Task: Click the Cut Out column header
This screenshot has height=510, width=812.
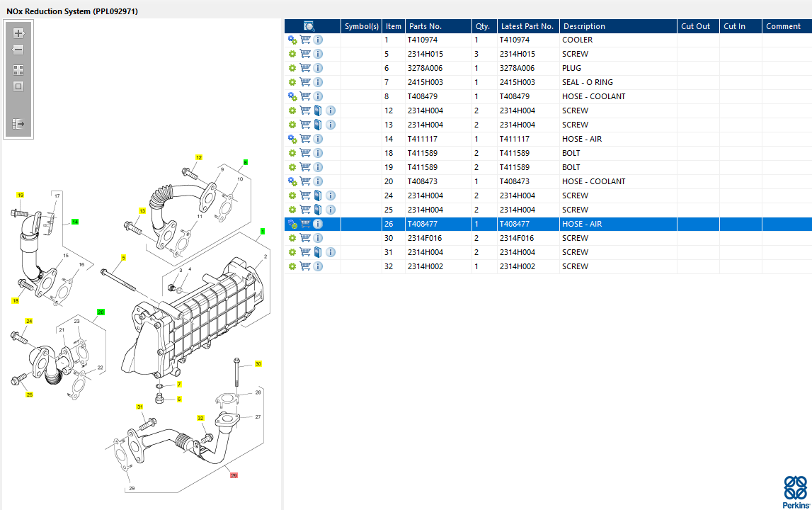Action: (x=697, y=26)
